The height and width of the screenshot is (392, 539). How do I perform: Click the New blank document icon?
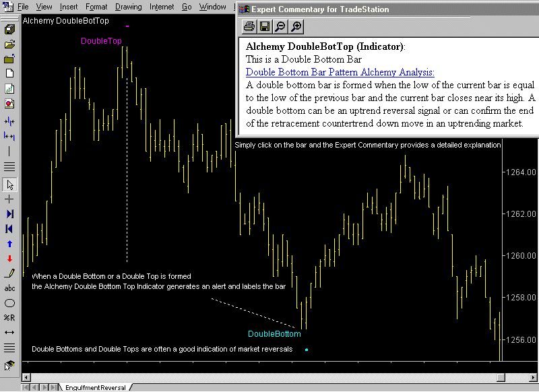(x=9, y=73)
